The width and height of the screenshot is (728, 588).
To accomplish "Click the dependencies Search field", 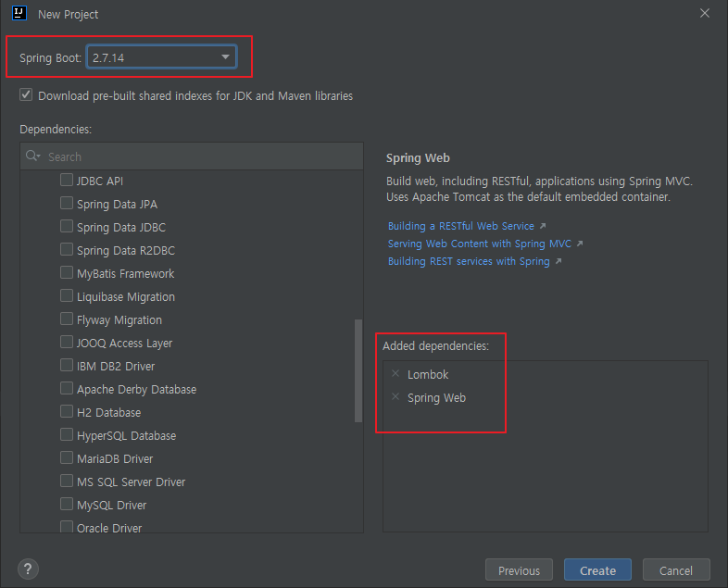I will [192, 156].
